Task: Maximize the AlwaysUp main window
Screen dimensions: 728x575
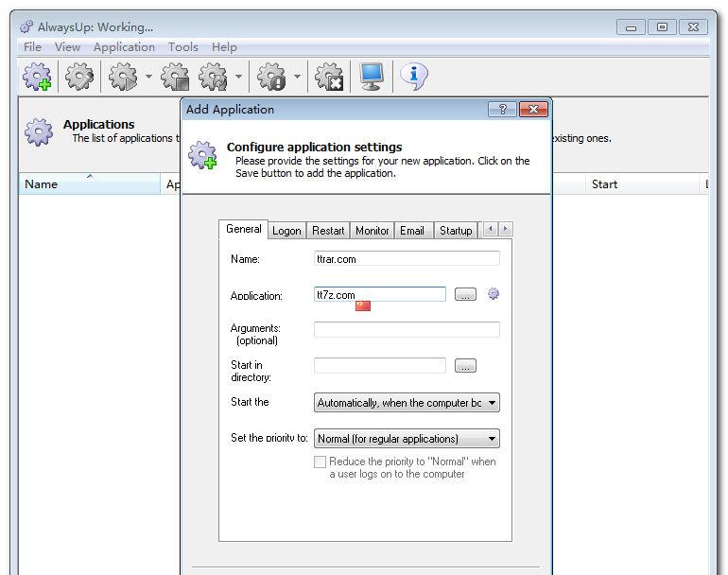Action: click(662, 27)
